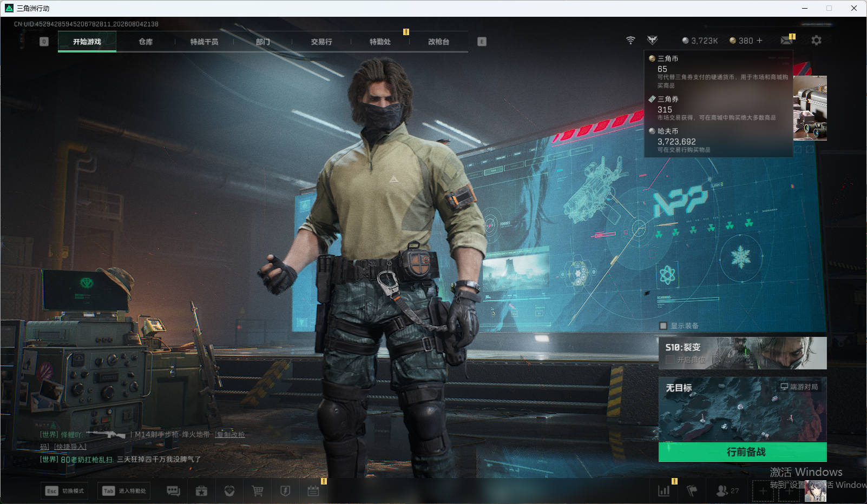Open the calendar events icon
This screenshot has width=867, height=504.
click(x=313, y=491)
